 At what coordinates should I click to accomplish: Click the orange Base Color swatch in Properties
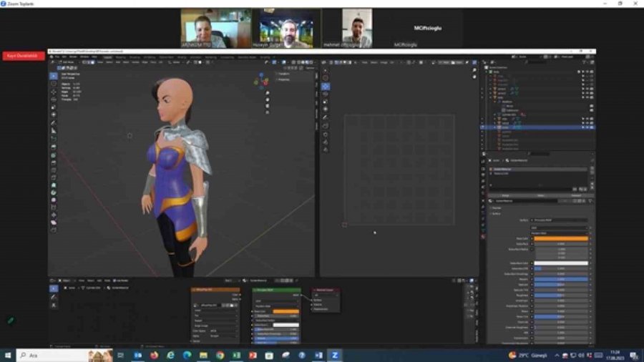coord(561,238)
